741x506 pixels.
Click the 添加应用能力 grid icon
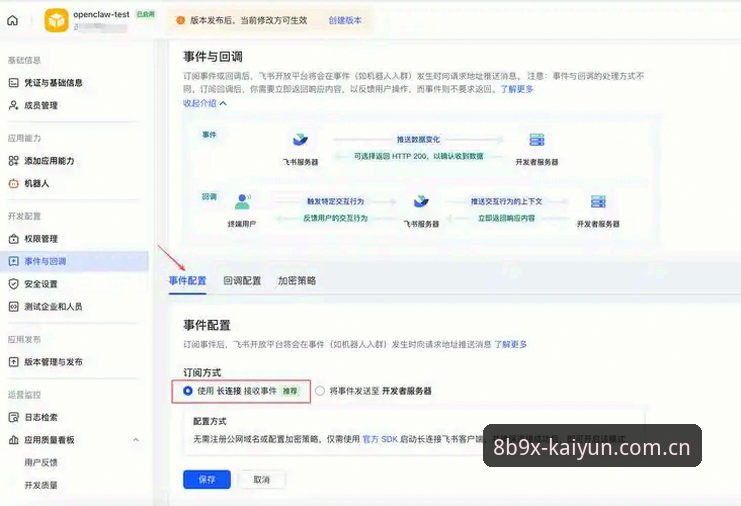click(14, 161)
